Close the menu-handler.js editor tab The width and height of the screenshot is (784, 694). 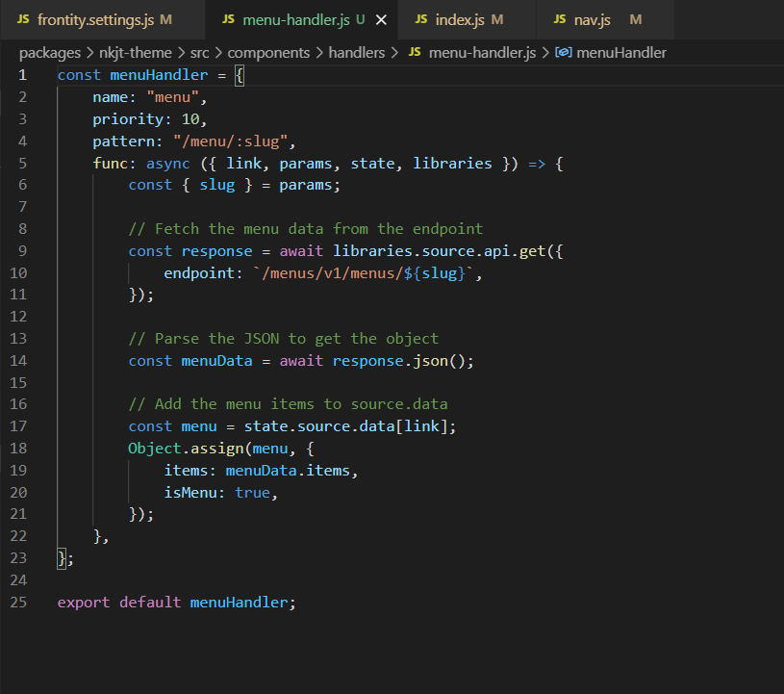tap(381, 19)
